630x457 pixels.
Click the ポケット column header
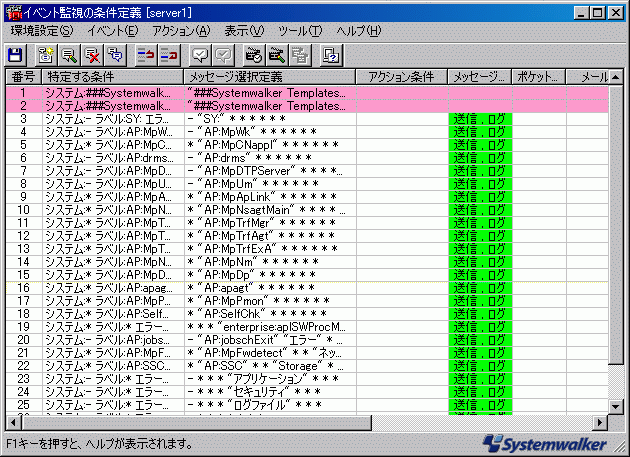(539, 77)
